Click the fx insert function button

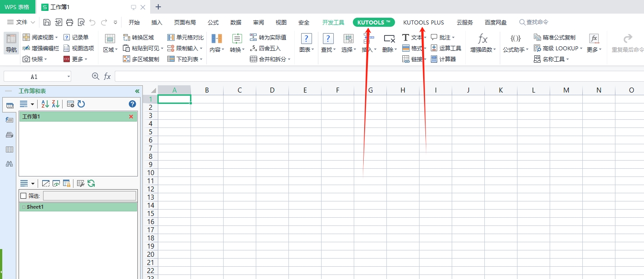click(107, 77)
